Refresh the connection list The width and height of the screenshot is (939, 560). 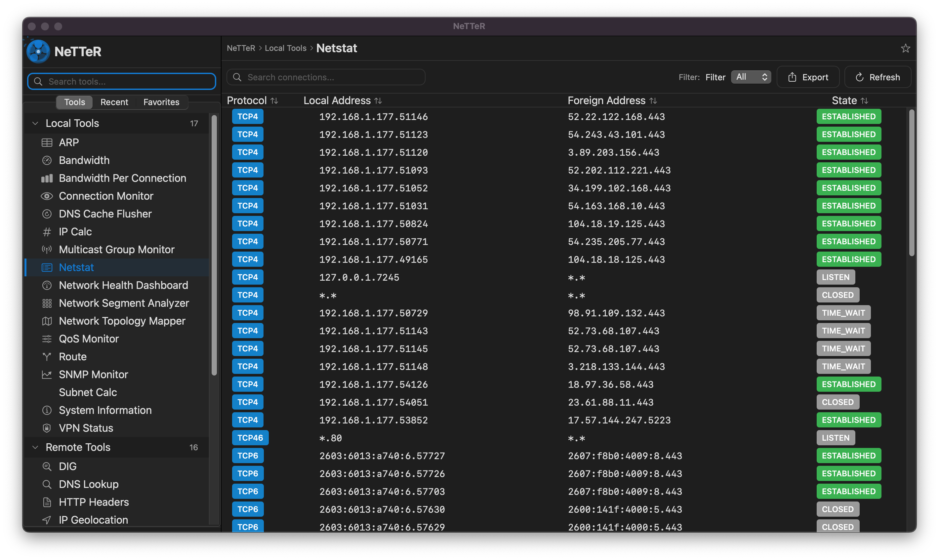(x=877, y=77)
